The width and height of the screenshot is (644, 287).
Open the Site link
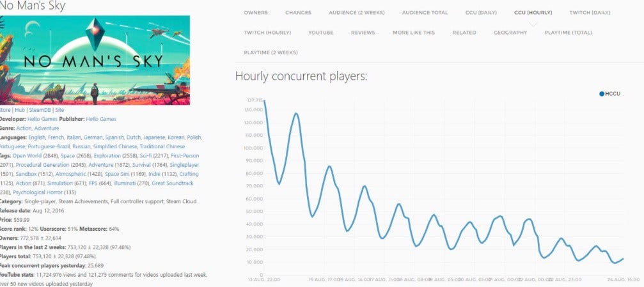(59, 110)
